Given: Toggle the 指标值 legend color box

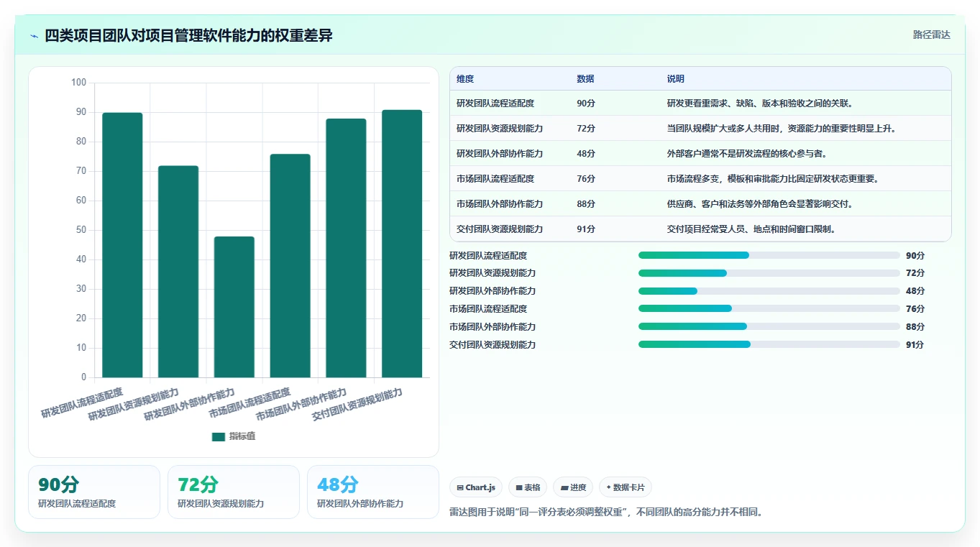Looking at the screenshot, I should point(219,436).
